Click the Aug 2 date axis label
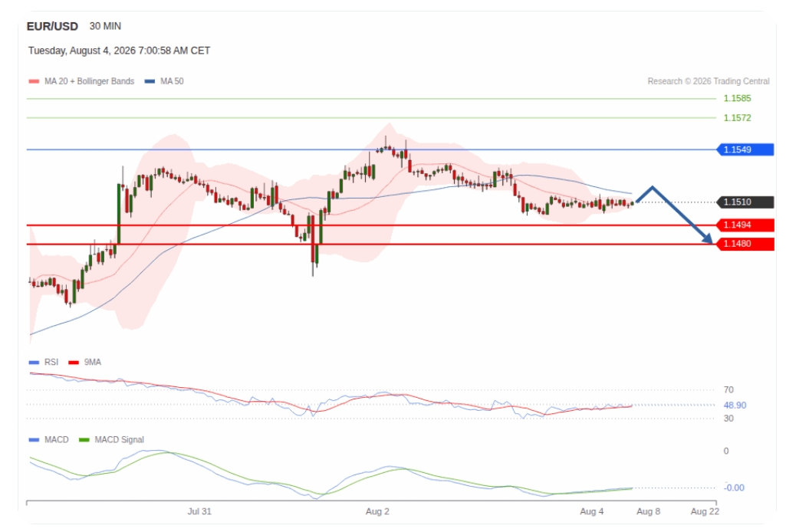 (377, 511)
